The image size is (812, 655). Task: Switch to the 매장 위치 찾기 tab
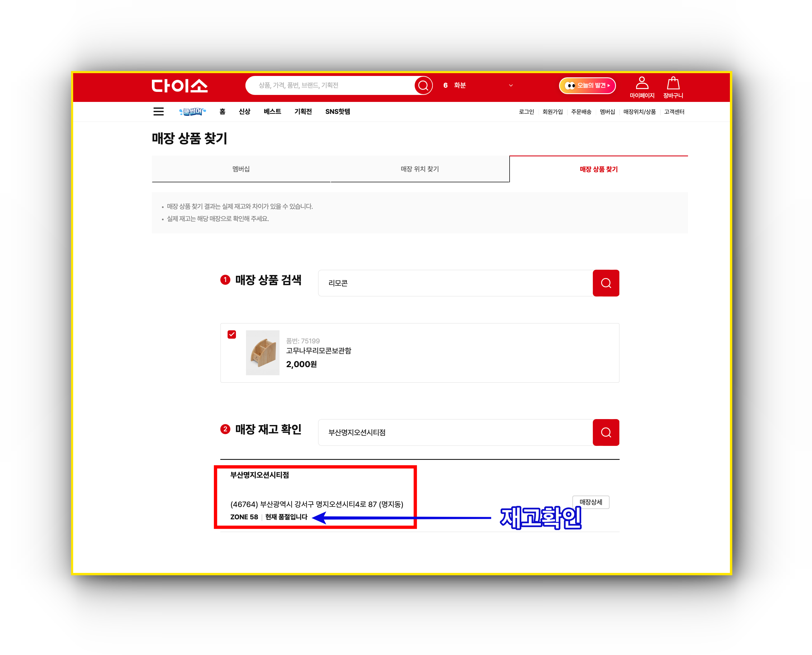[420, 169]
